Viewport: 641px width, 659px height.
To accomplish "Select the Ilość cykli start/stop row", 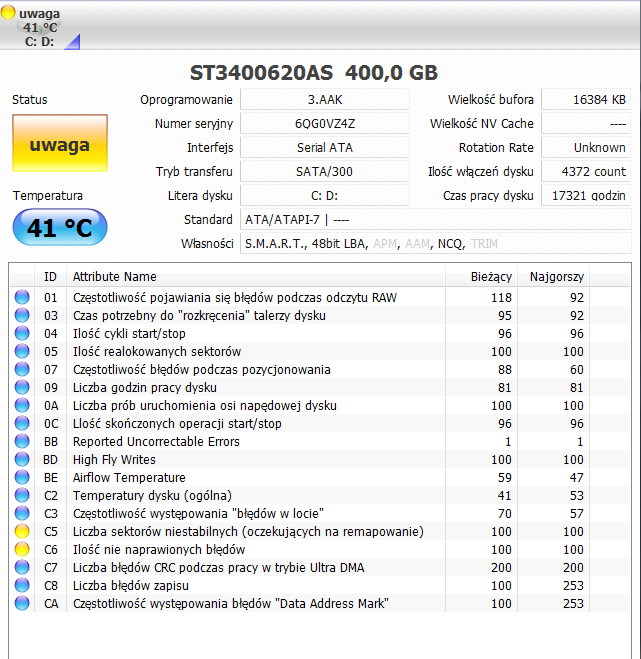I will (320, 333).
